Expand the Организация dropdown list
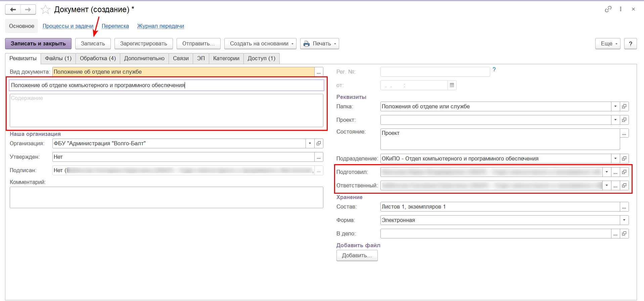The image size is (644, 301). pyautogui.click(x=310, y=144)
